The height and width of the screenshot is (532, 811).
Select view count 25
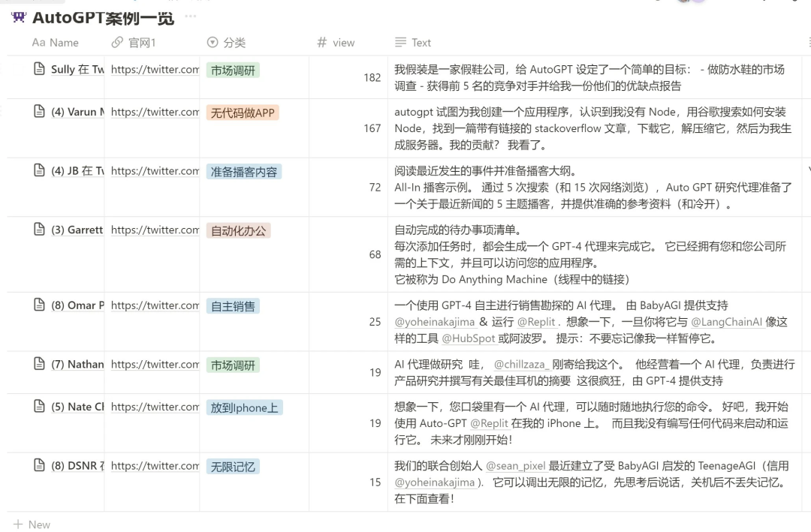[375, 322]
